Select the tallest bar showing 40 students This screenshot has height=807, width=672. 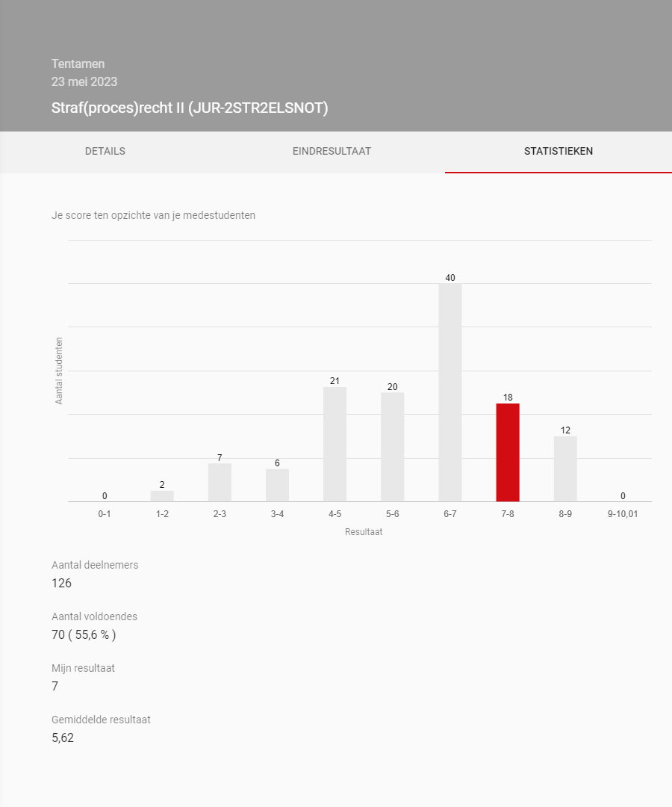(x=450, y=392)
